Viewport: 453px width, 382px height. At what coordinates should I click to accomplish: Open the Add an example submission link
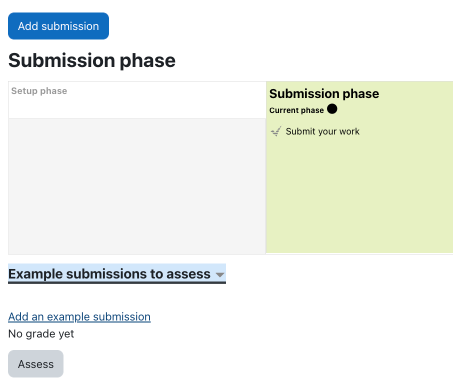(x=79, y=317)
